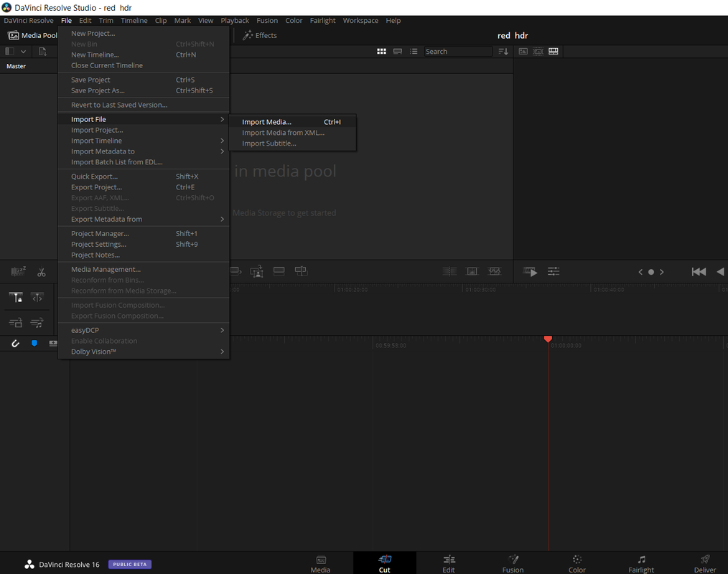Click the place on top edit icon
This screenshot has height=574, width=728.
279,271
